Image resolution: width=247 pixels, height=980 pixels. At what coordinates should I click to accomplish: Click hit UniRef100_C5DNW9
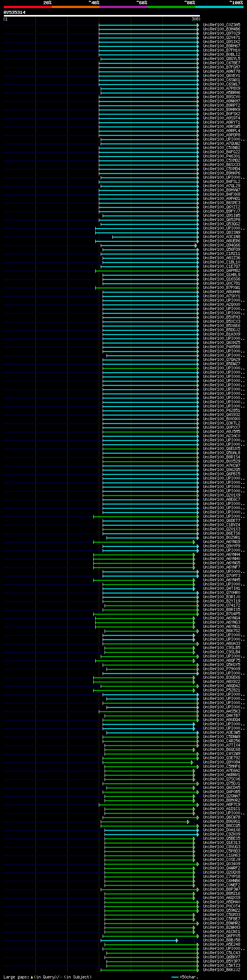pyautogui.click(x=222, y=737)
